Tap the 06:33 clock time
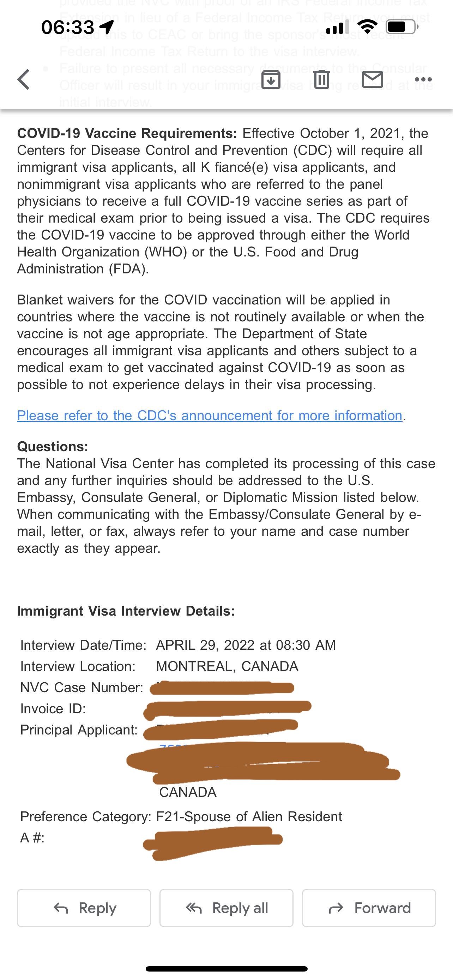 pyautogui.click(x=67, y=27)
